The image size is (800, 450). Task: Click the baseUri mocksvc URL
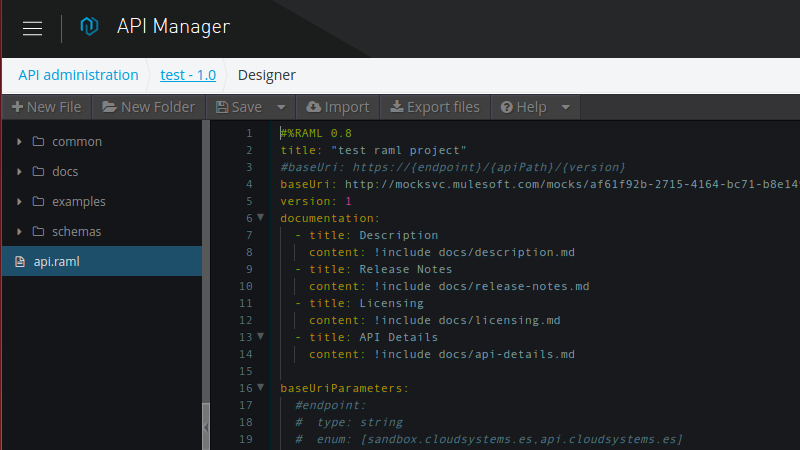click(572, 184)
